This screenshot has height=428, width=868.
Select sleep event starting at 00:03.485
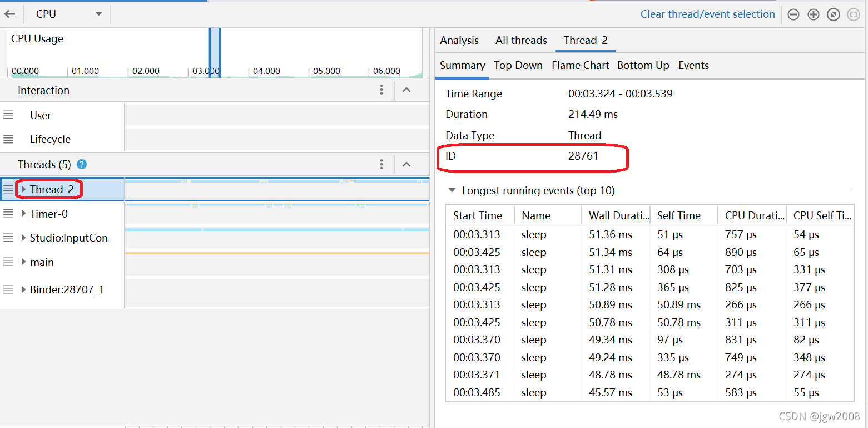click(650, 392)
